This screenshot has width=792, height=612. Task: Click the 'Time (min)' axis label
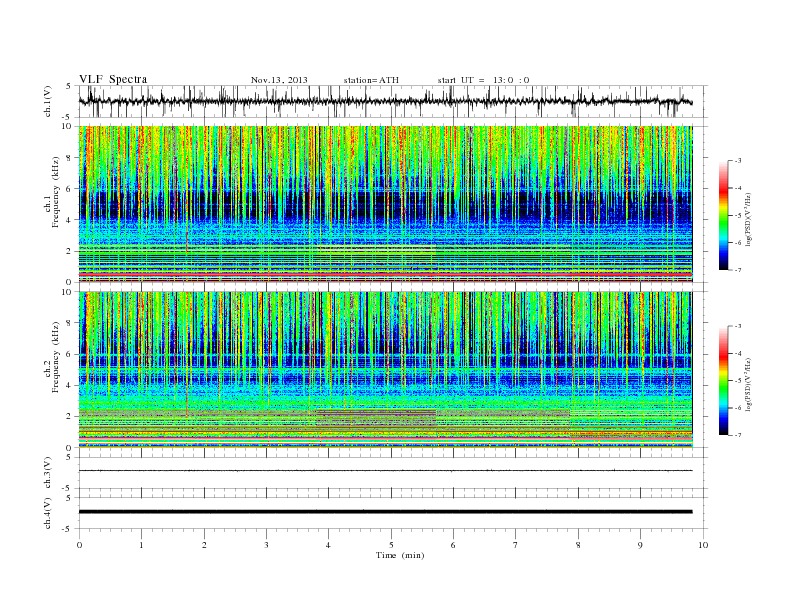coord(400,555)
